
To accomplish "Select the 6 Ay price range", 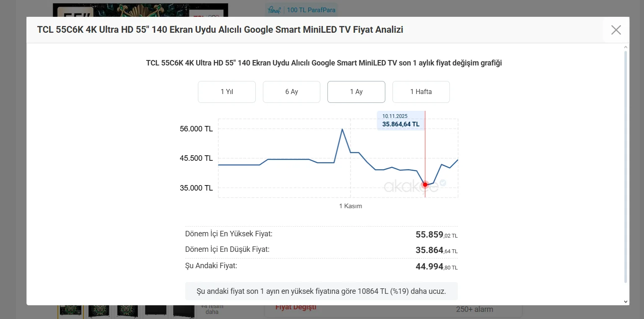I will [291, 92].
